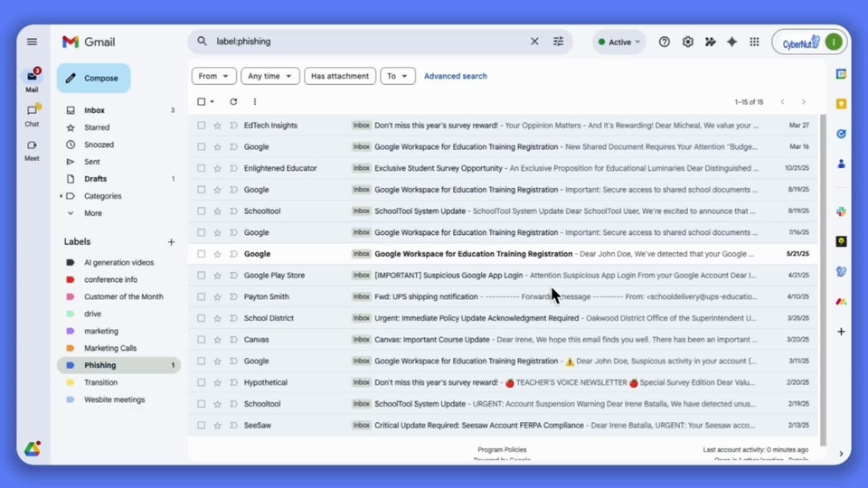The height and width of the screenshot is (488, 868).
Task: Check the School District email checkbox
Action: 202,318
